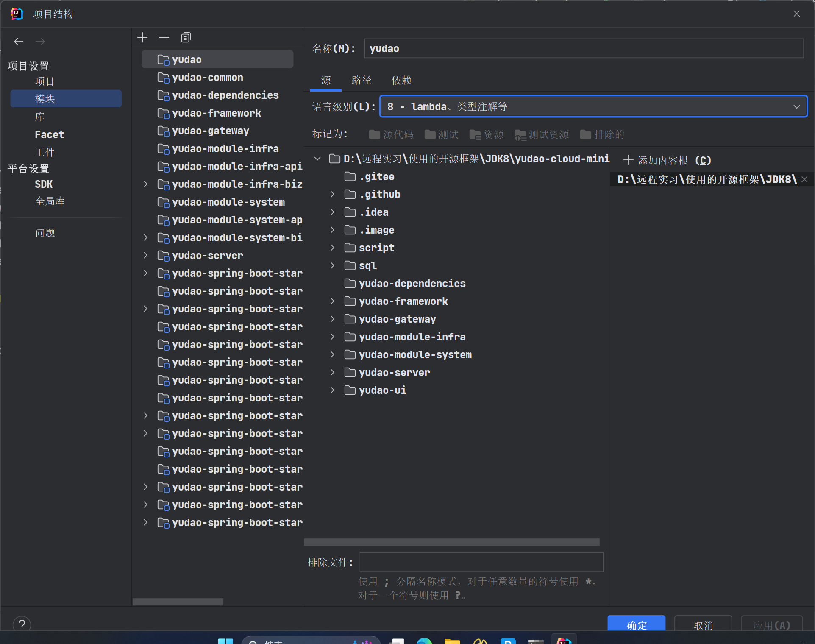815x644 pixels.
Task: Remove the content root entry
Action: pyautogui.click(x=804, y=180)
